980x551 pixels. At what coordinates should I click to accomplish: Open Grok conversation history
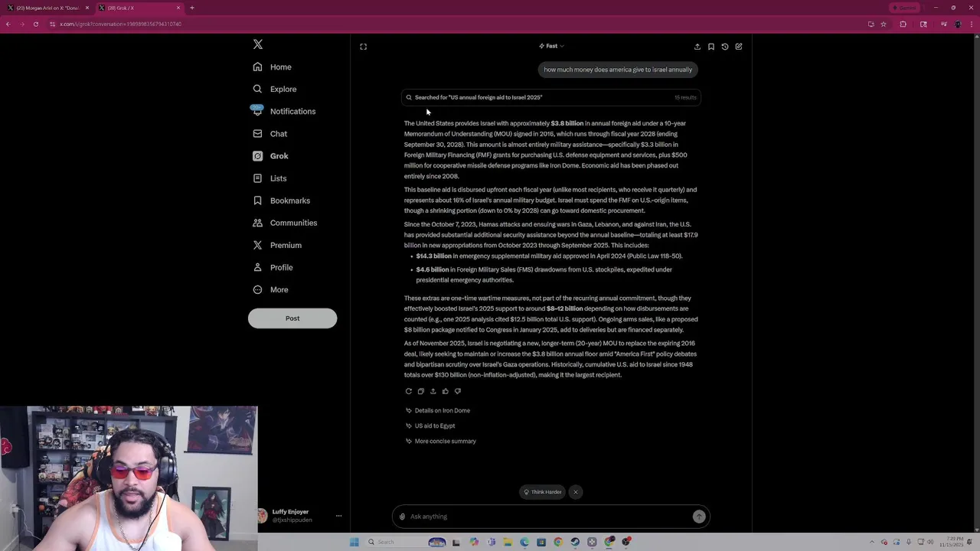pos(725,47)
